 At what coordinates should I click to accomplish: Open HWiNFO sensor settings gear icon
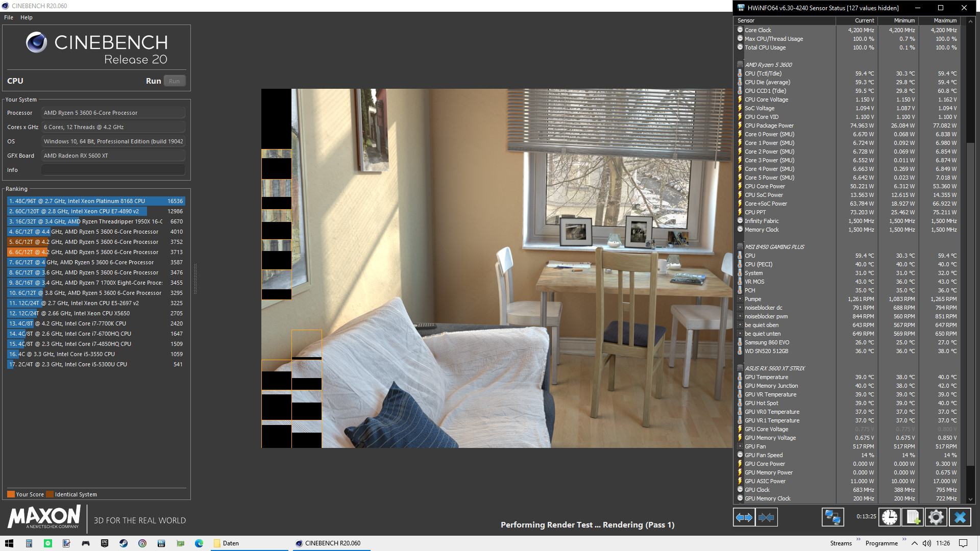pyautogui.click(x=936, y=517)
